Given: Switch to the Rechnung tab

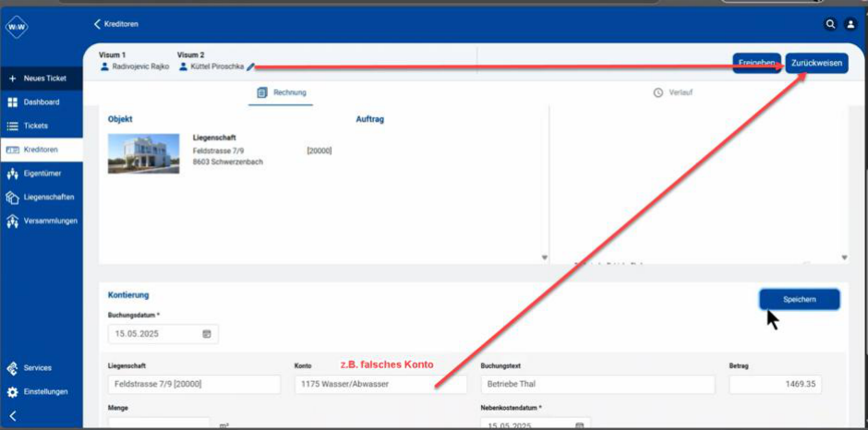Looking at the screenshot, I should point(282,93).
